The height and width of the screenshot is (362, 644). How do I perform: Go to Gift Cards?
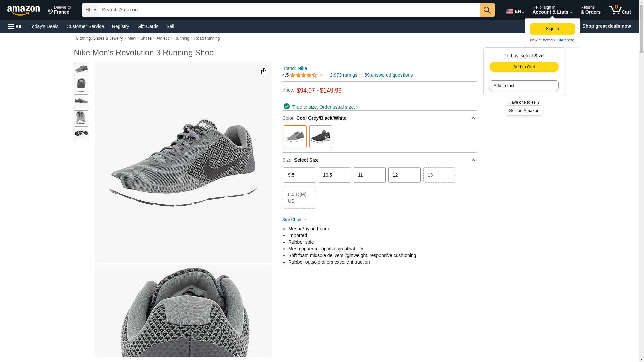click(148, 26)
